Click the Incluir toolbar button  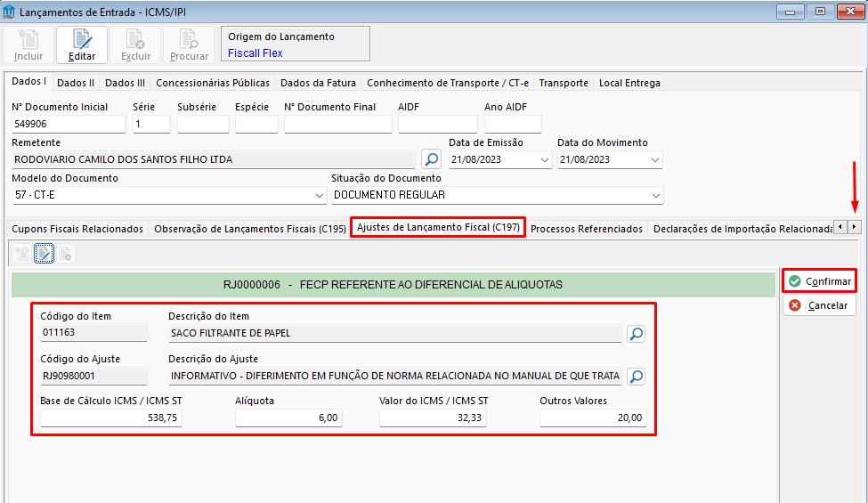(x=28, y=45)
